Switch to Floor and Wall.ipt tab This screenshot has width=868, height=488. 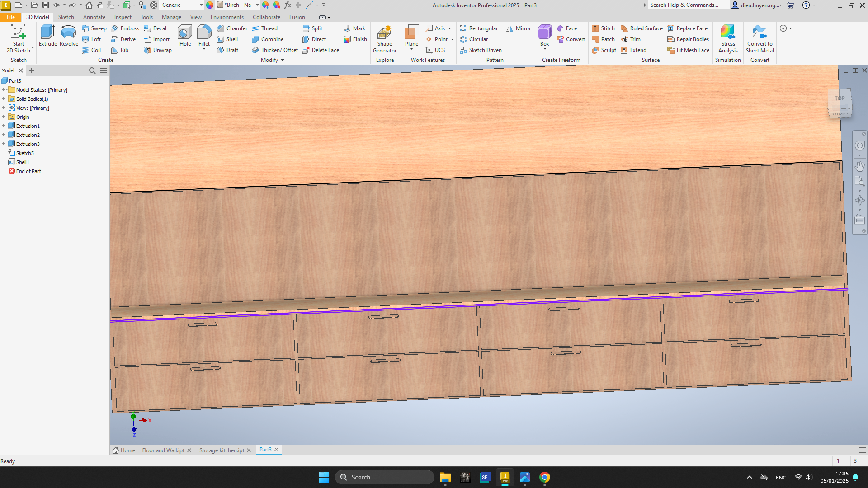[x=163, y=450]
